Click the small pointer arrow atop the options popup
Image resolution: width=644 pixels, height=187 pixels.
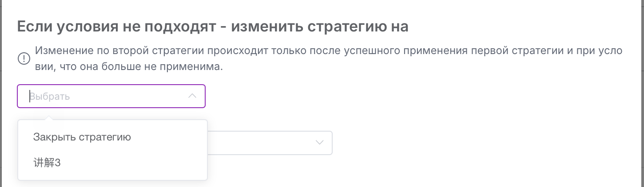click(50, 117)
